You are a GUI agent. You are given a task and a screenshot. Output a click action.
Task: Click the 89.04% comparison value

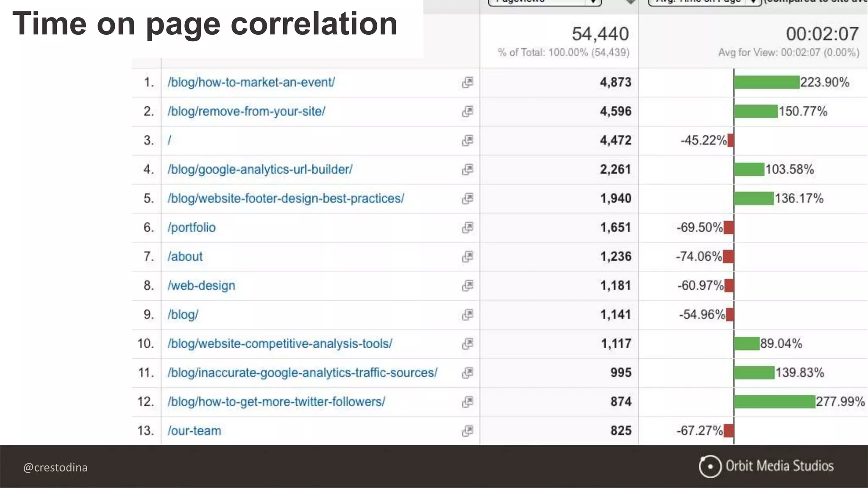(x=781, y=344)
